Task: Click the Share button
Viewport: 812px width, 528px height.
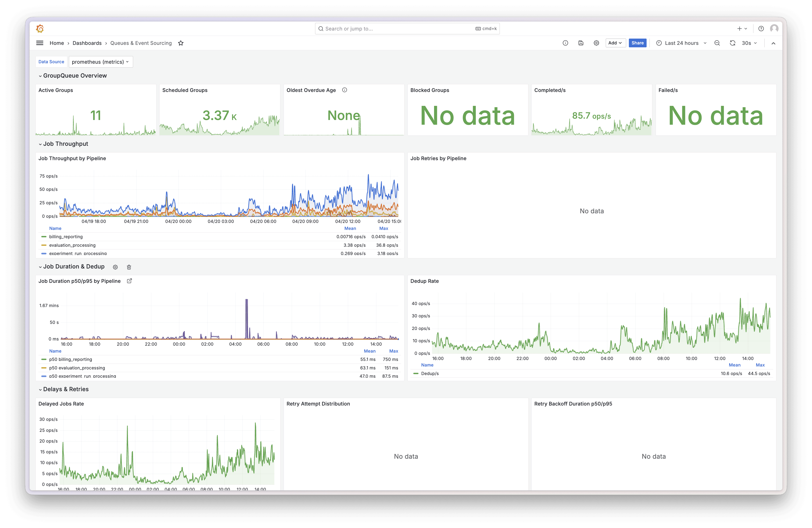Action: point(637,43)
